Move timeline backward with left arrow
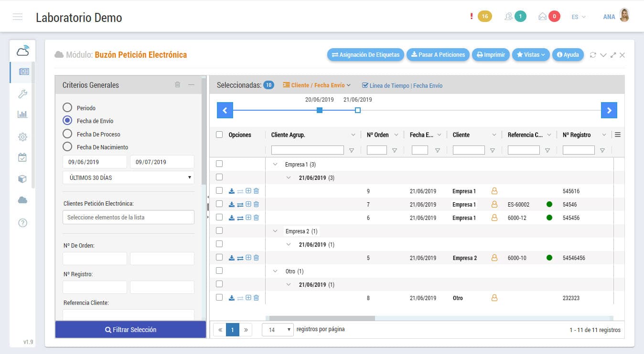 pos(225,110)
